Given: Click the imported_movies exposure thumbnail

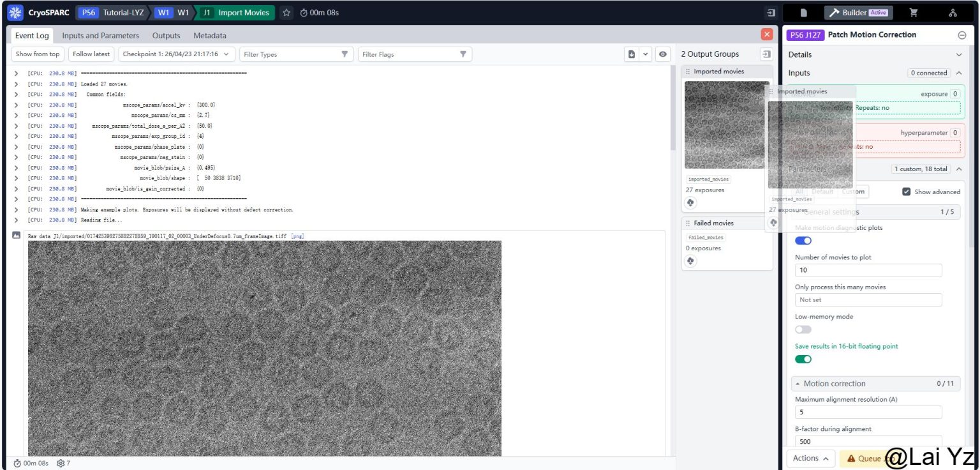Looking at the screenshot, I should [727, 125].
